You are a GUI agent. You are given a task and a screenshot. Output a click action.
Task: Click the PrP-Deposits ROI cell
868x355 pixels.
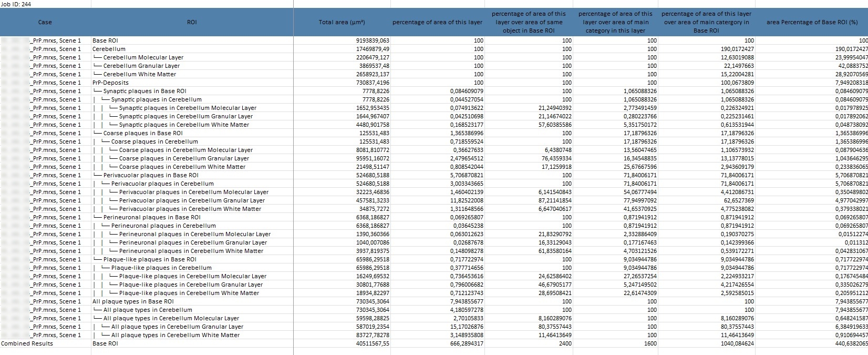pos(110,83)
